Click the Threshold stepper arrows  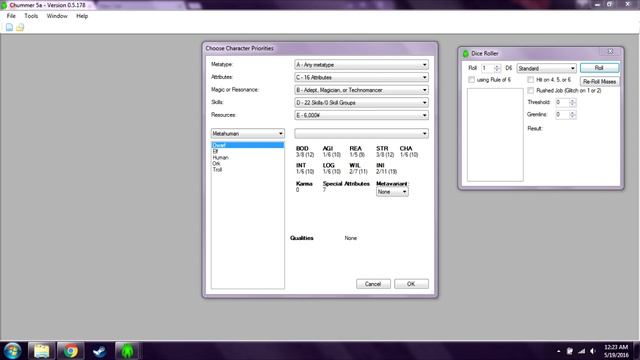[572, 102]
